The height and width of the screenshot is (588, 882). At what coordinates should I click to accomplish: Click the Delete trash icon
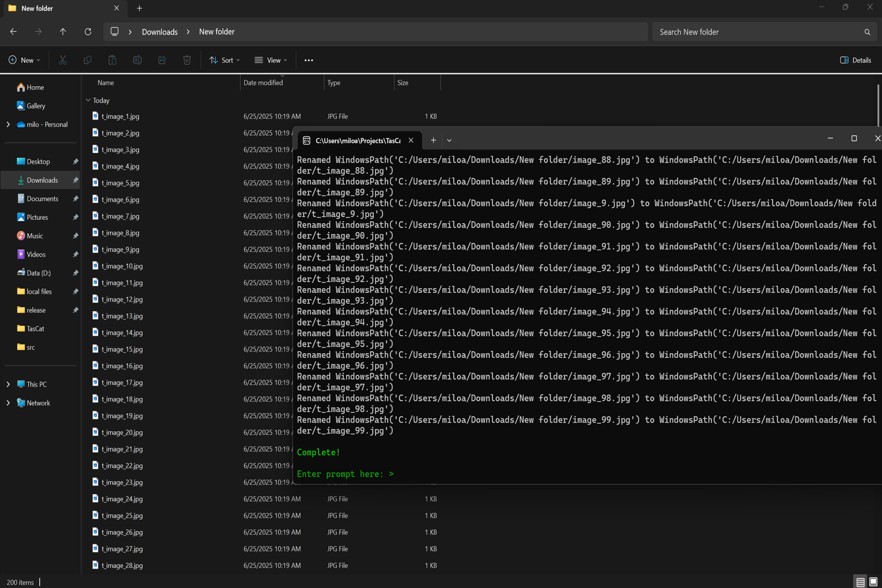187,60
